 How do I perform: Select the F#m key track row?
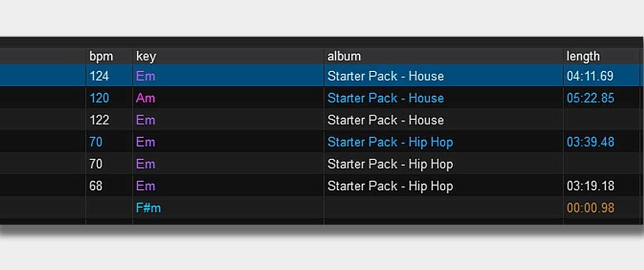(322, 208)
